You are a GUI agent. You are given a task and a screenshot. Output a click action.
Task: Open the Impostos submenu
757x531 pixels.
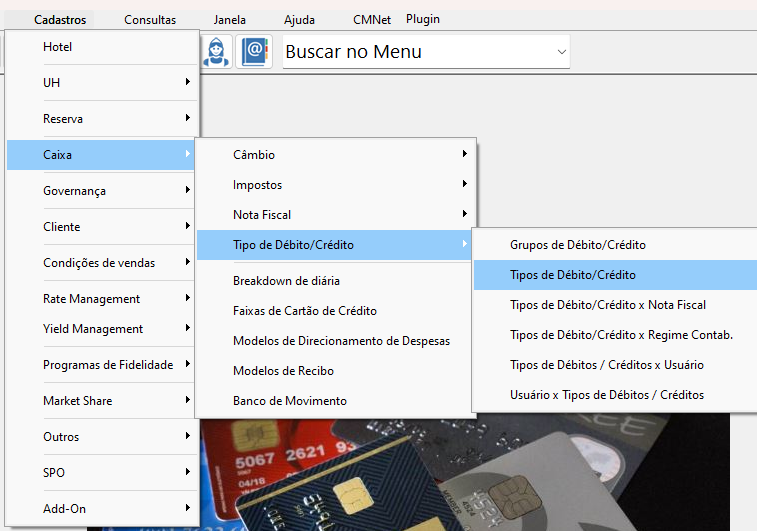[336, 185]
